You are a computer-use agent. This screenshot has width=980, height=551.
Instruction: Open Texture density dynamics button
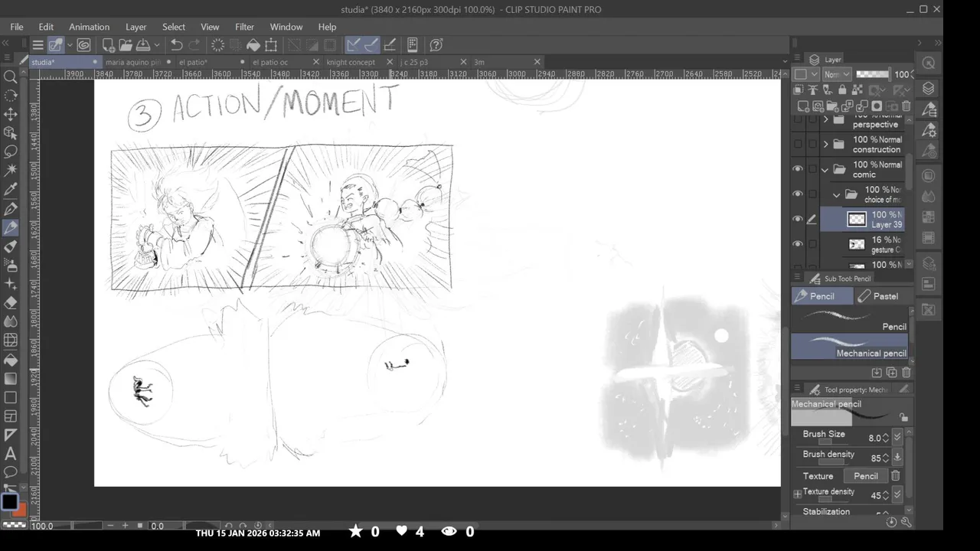click(x=897, y=495)
